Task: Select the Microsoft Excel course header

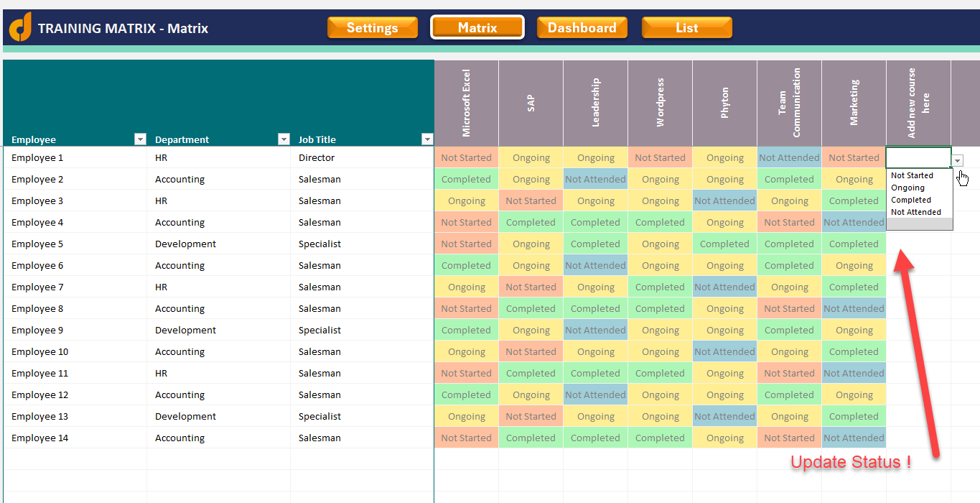Action: tap(467, 103)
